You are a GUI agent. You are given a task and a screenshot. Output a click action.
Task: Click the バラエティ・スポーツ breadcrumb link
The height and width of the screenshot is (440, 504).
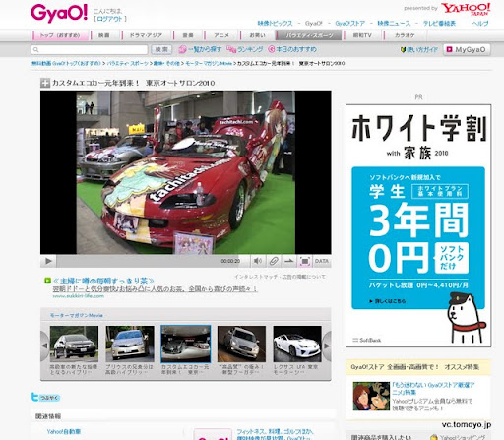coord(128,63)
